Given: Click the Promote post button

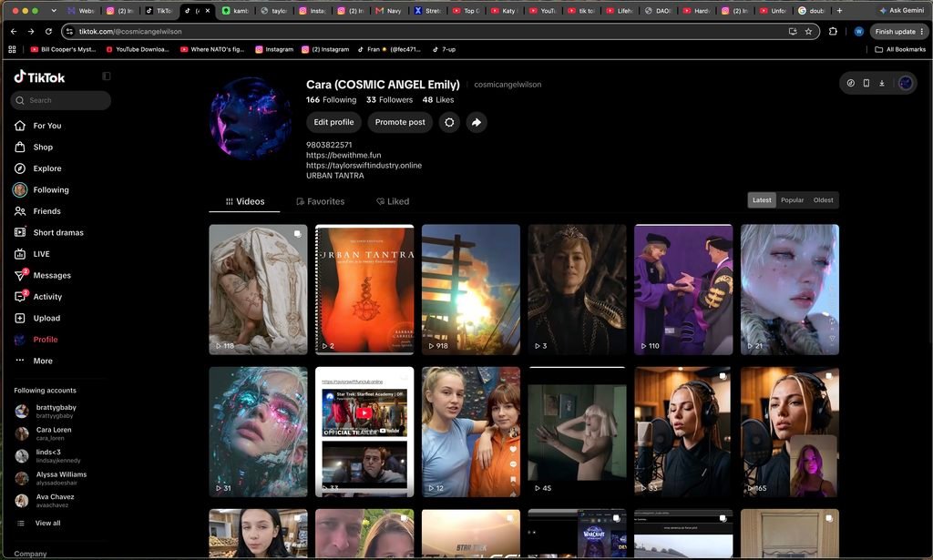Looking at the screenshot, I should click(x=400, y=122).
